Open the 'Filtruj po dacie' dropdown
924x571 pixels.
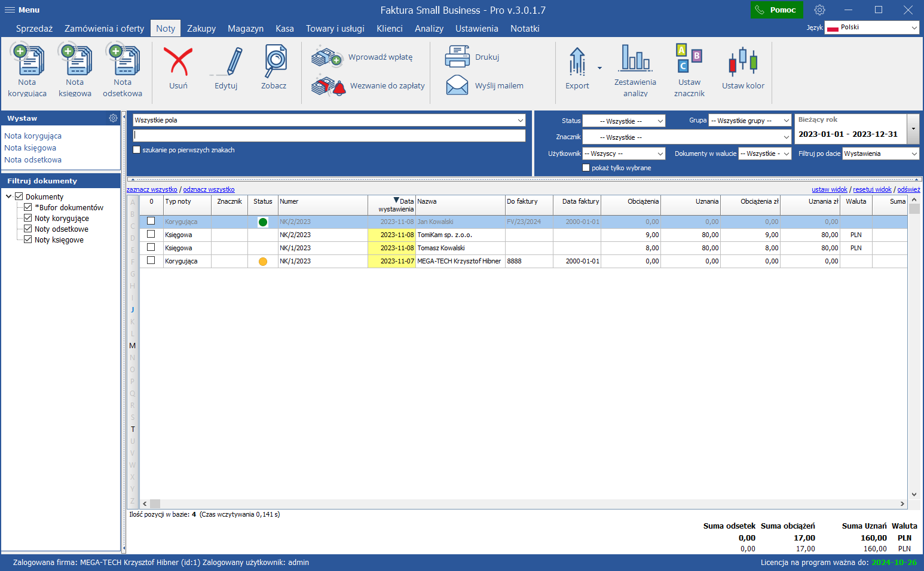[880, 154]
